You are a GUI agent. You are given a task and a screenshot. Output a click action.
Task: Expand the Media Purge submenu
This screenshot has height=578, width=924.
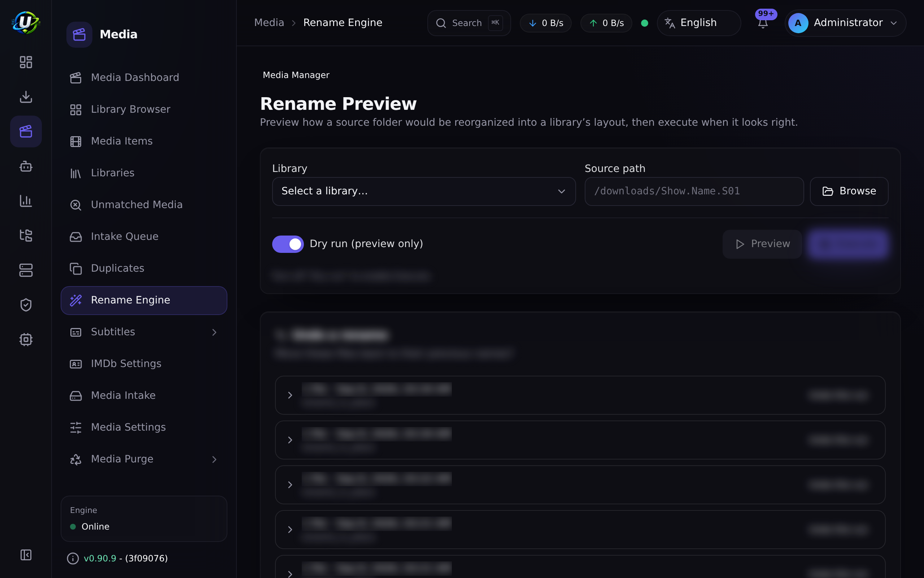point(144,459)
